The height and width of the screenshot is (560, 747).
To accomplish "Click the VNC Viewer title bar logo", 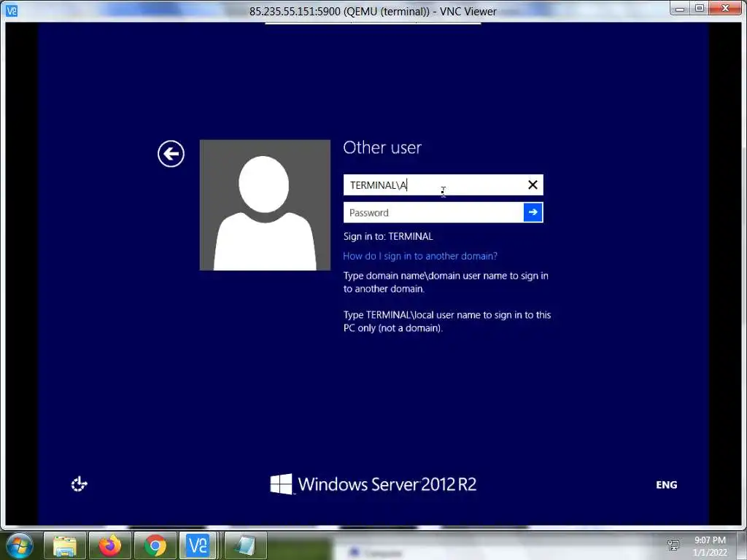I will 12,10.
